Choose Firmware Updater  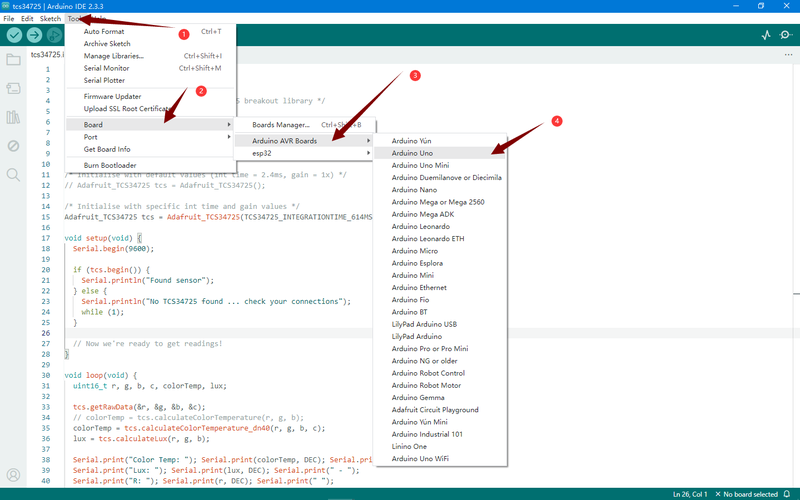(151, 96)
